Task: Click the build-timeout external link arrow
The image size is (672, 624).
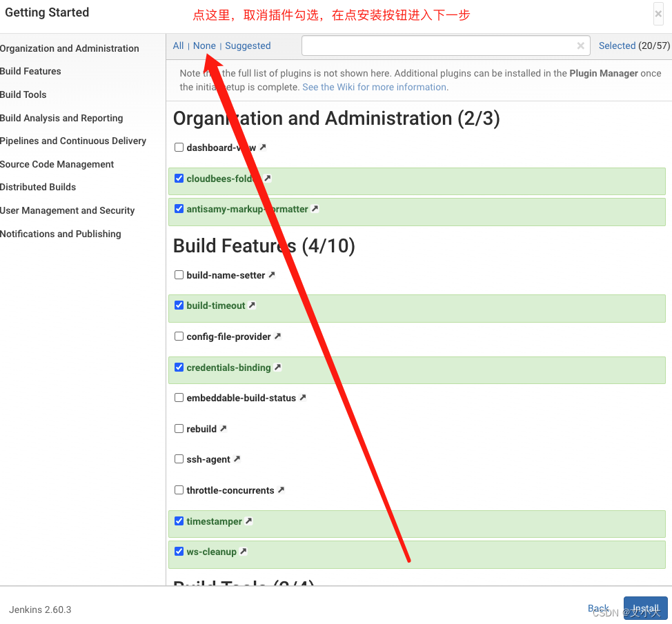Action: 252,305
